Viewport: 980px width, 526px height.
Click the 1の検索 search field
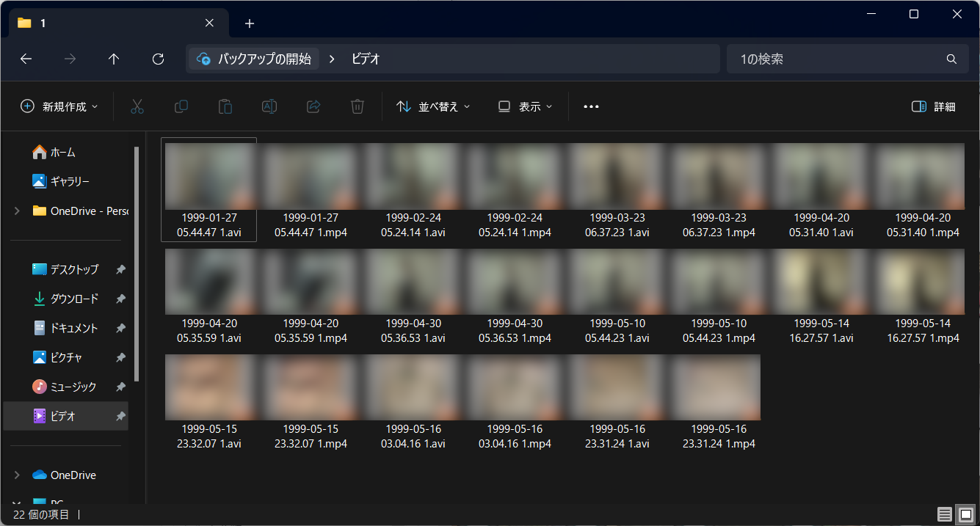[x=847, y=59]
